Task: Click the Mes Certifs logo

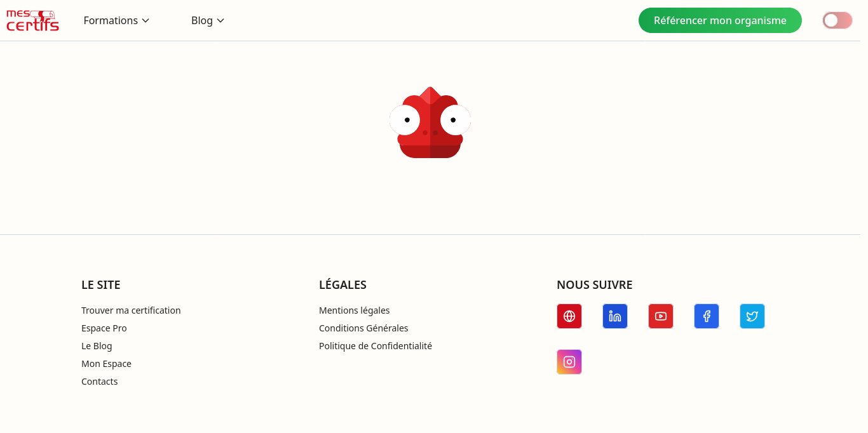Action: click(32, 20)
